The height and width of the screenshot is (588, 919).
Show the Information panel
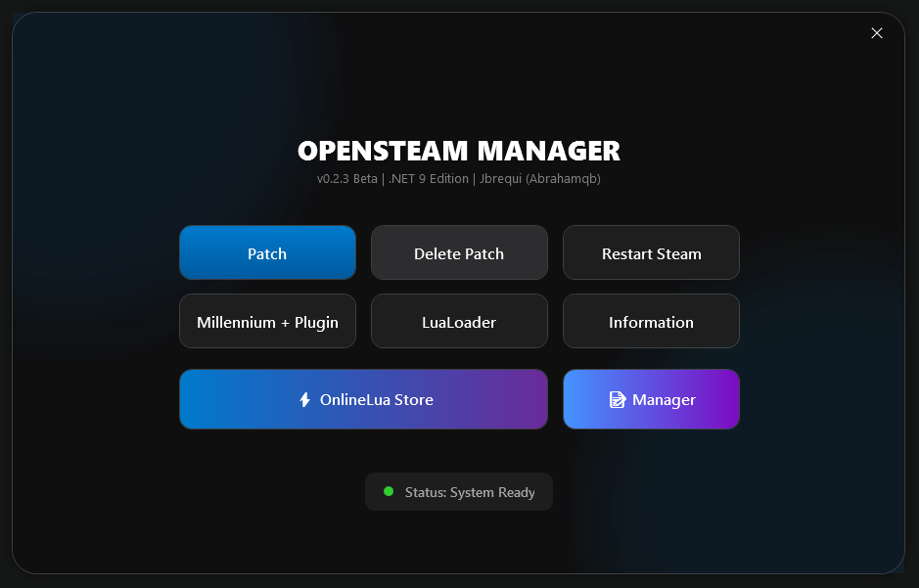pyautogui.click(x=651, y=321)
